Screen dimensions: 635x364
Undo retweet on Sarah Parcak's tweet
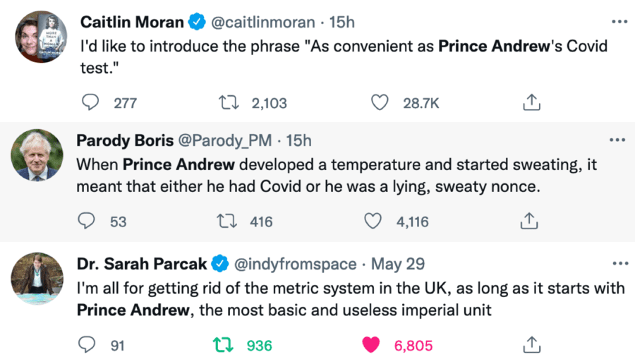(223, 346)
